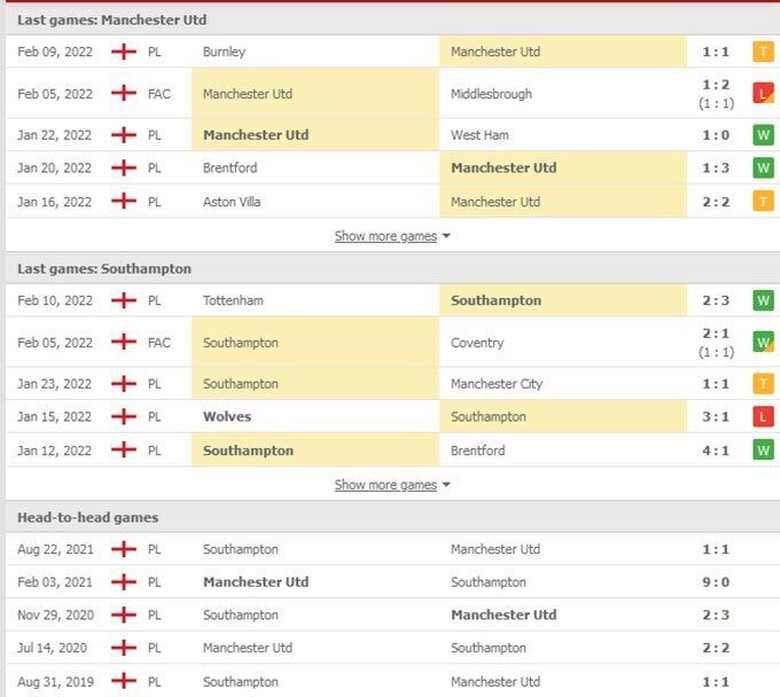780x697 pixels.
Task: Expand Show more games under Manchester Utd
Action: (385, 236)
